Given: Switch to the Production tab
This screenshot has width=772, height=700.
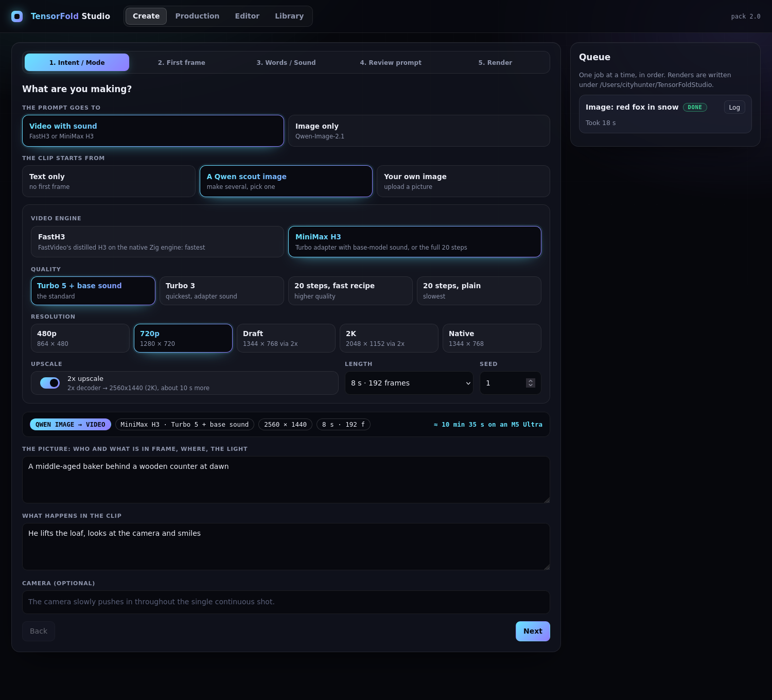Looking at the screenshot, I should 197,16.
